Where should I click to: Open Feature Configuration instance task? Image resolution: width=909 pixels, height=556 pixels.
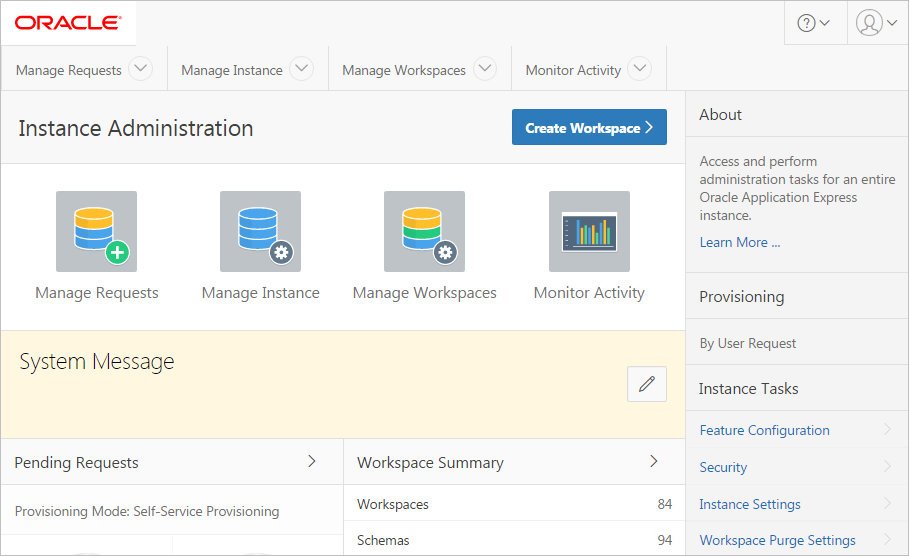tap(764, 430)
